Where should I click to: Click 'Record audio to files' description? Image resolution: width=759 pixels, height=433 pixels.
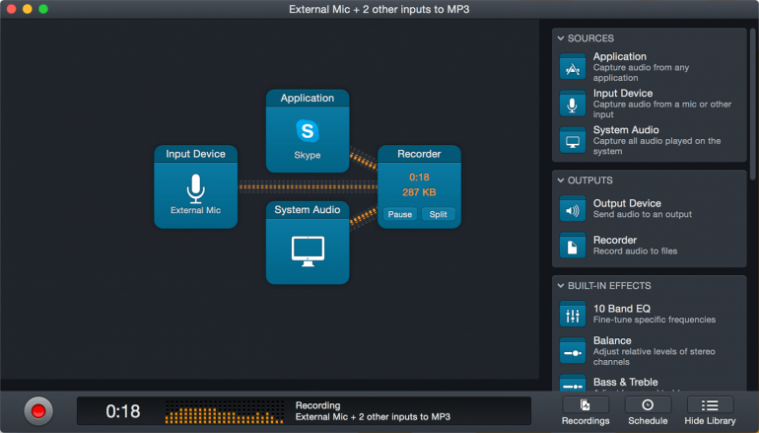pos(635,251)
